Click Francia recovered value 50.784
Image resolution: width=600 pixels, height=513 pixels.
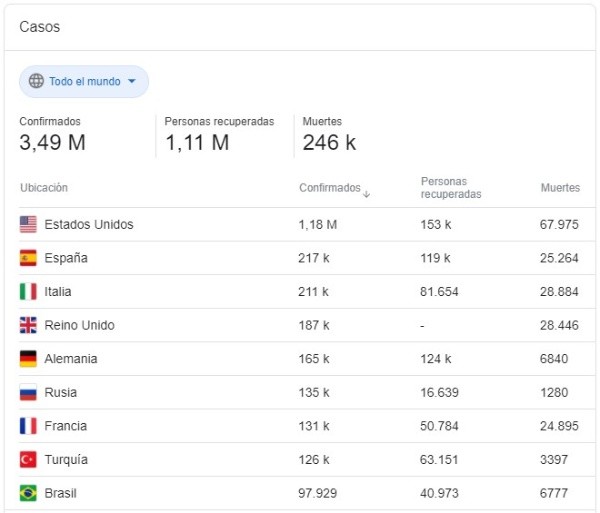(x=439, y=426)
